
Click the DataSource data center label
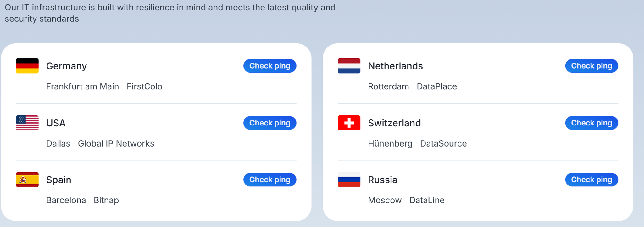click(443, 144)
